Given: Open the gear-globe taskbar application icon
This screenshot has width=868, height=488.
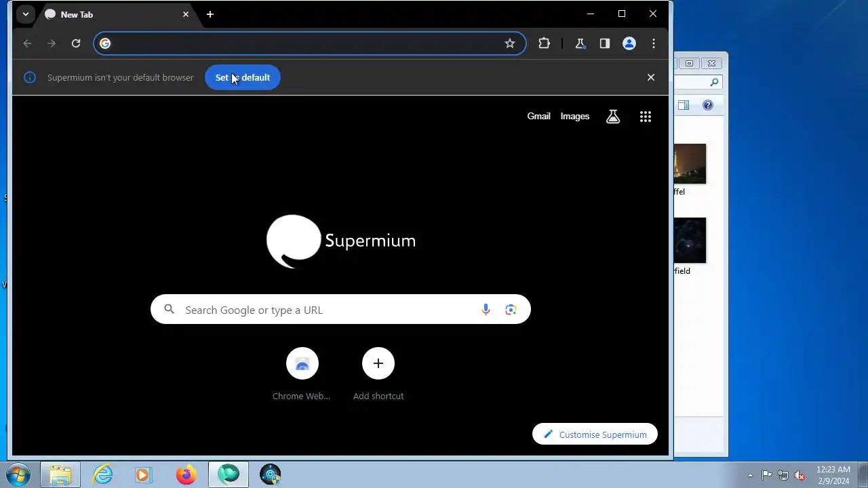Looking at the screenshot, I should click(x=270, y=474).
